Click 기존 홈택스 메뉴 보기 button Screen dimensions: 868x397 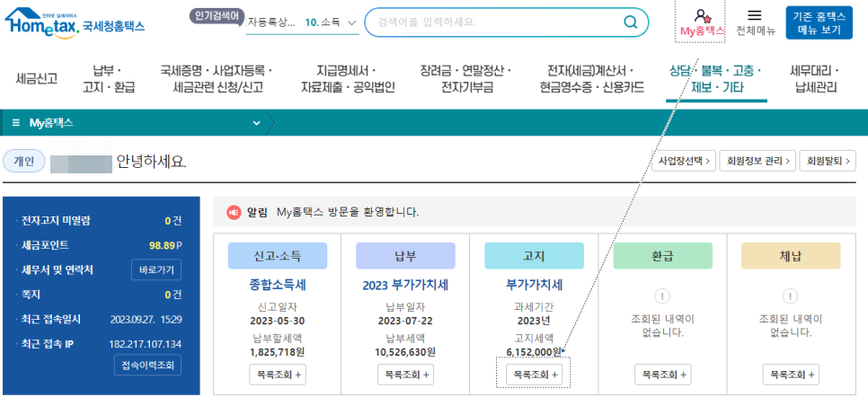819,22
